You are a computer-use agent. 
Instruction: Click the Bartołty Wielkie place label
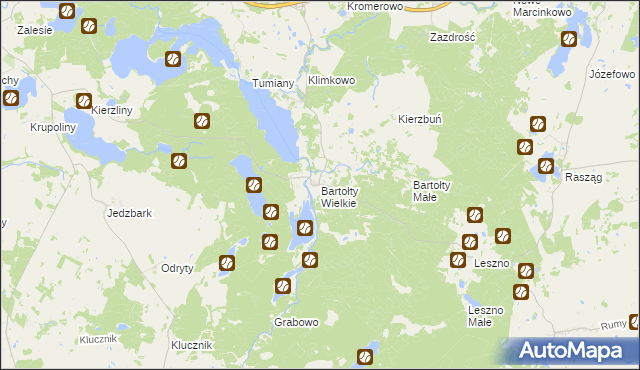pyautogui.click(x=339, y=197)
